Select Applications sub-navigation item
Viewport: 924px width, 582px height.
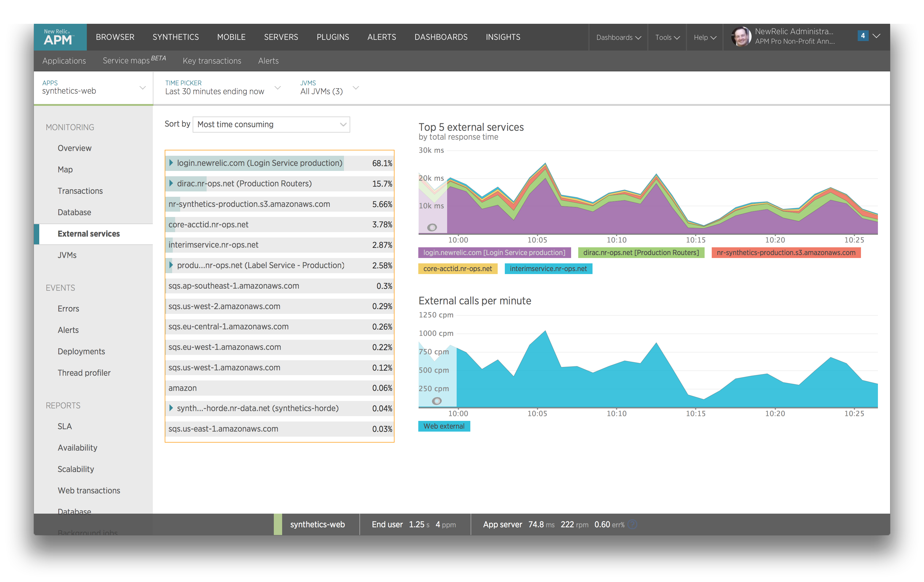tap(64, 61)
